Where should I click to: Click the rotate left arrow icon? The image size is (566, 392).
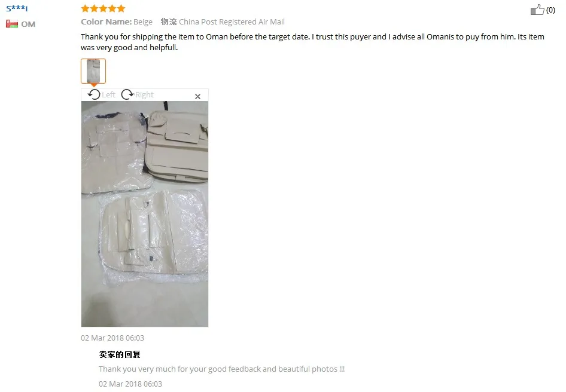coord(94,94)
